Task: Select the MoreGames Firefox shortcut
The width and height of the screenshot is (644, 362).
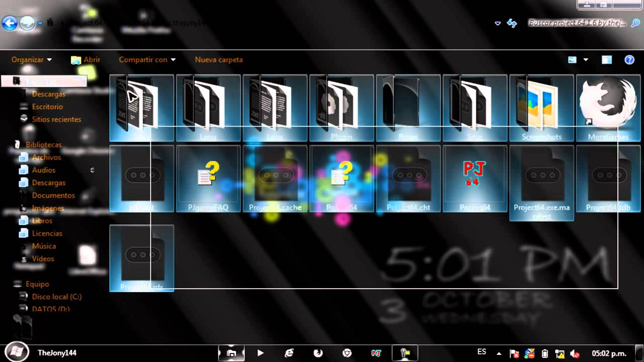Action: 608,108
